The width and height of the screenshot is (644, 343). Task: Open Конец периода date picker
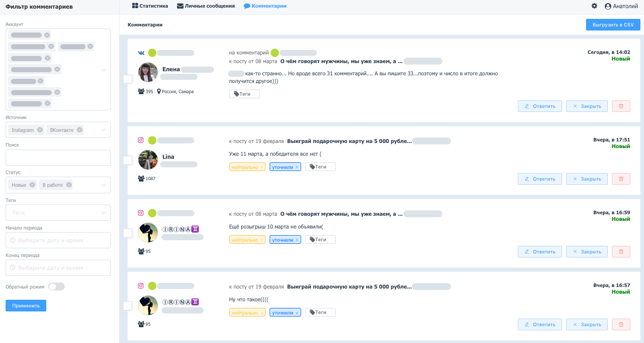coord(58,268)
